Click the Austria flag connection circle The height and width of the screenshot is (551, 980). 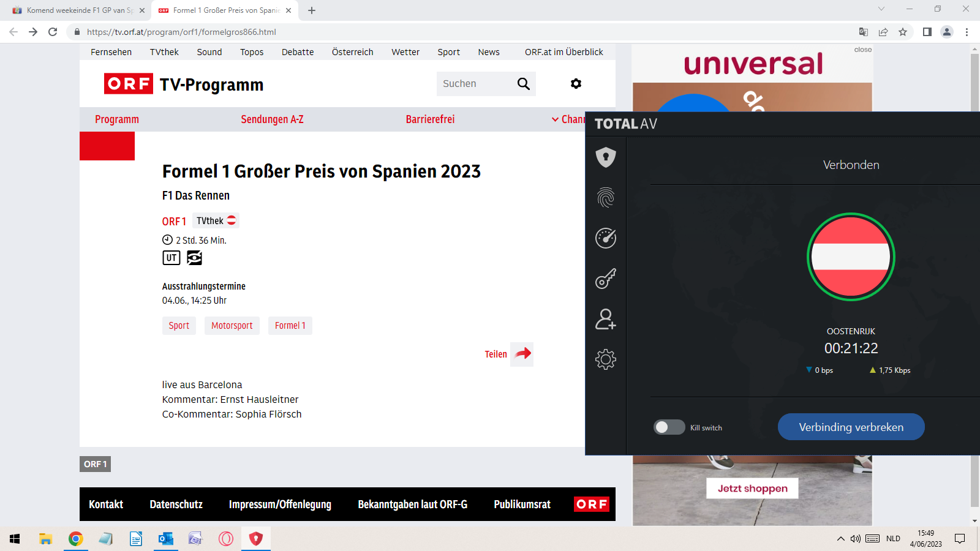click(851, 257)
